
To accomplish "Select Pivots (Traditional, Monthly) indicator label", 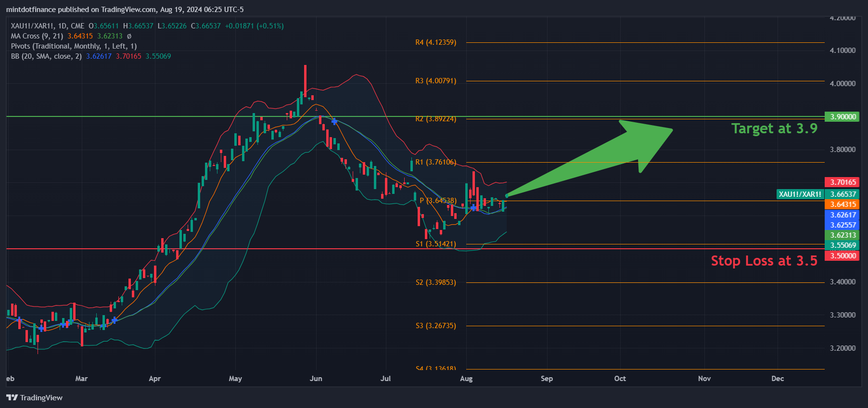I will tap(74, 46).
